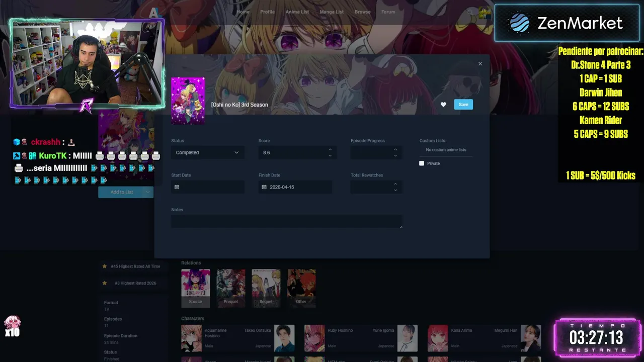644x362 pixels.
Task: Click the Start Date field
Action: point(208,187)
